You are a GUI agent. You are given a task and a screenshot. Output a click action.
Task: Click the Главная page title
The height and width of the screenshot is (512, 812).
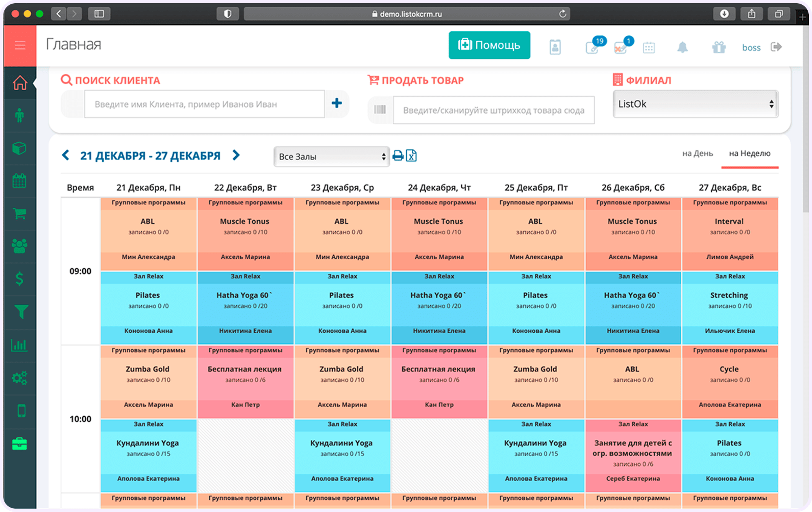(x=73, y=44)
